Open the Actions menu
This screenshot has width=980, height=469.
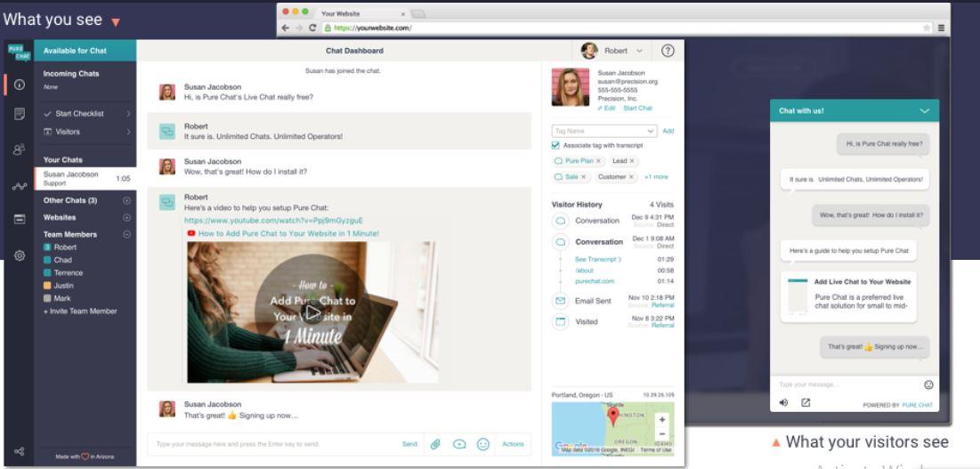point(513,444)
